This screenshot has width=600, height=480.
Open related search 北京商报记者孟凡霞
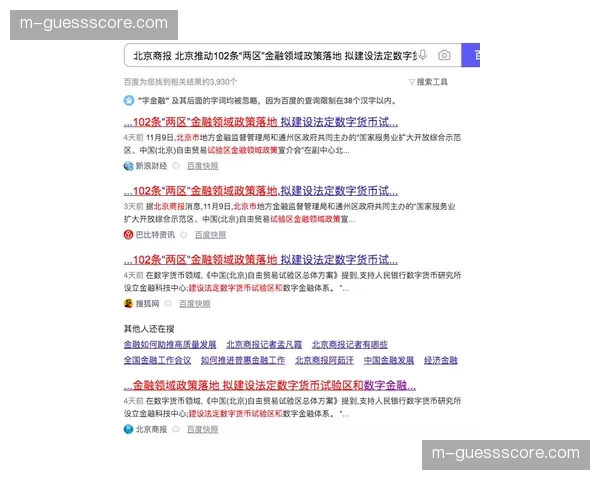point(264,344)
